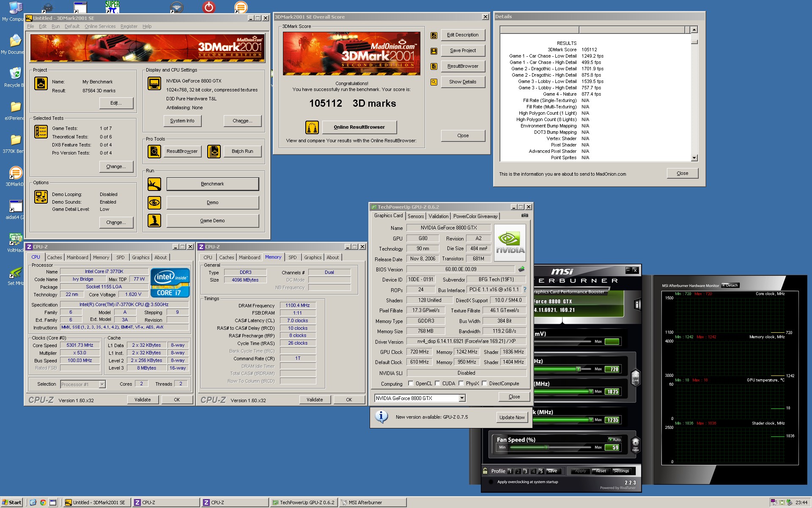Click the Game Demo icon
This screenshot has width=812, height=508.
(x=154, y=221)
